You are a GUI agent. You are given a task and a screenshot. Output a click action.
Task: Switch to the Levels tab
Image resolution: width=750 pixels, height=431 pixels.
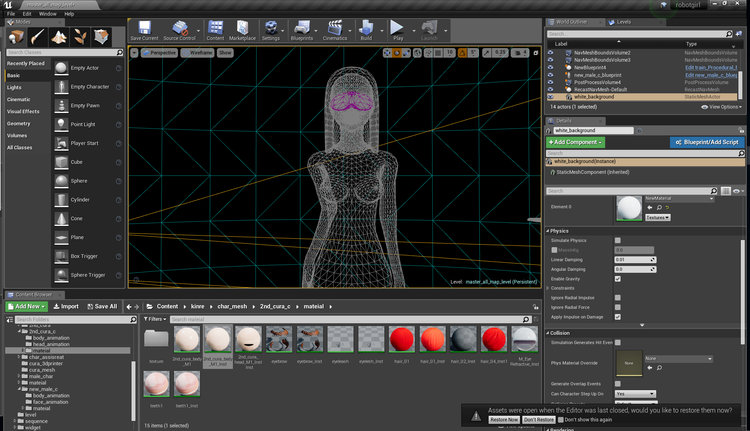coord(620,22)
